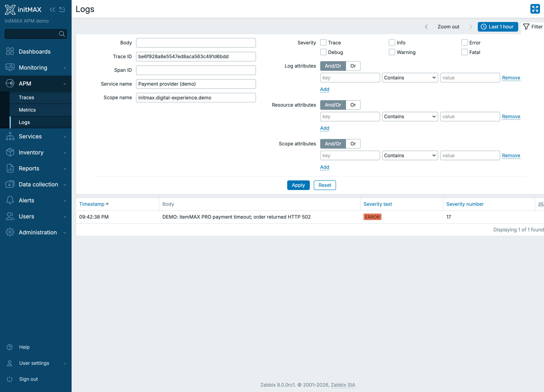The width and height of the screenshot is (544, 392).
Task: Toggle kiosk fullscreen mode icon
Action: click(535, 9)
